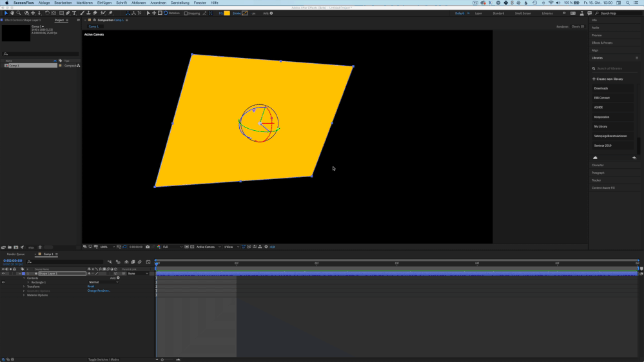The image size is (644, 362).
Task: Select the Brush tool
Action: [82, 13]
